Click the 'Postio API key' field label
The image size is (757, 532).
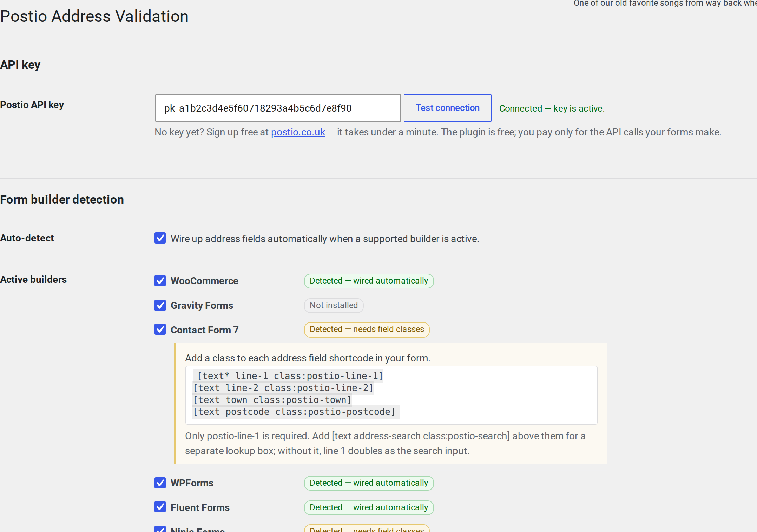click(x=32, y=105)
